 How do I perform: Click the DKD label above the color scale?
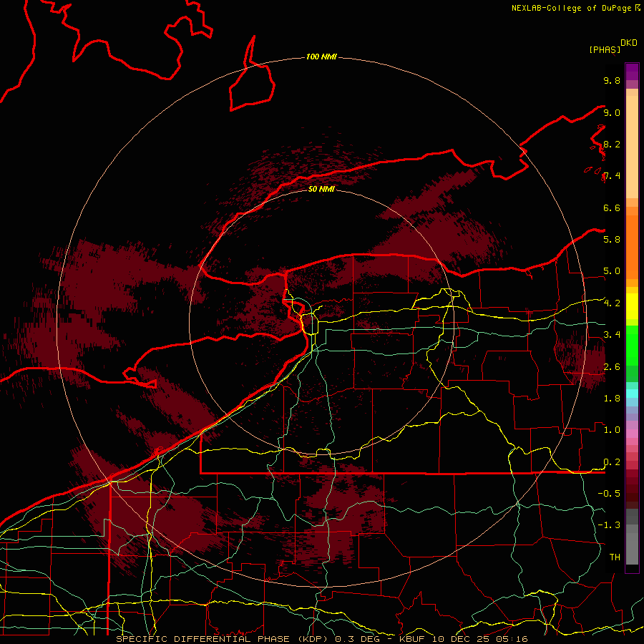(628, 43)
